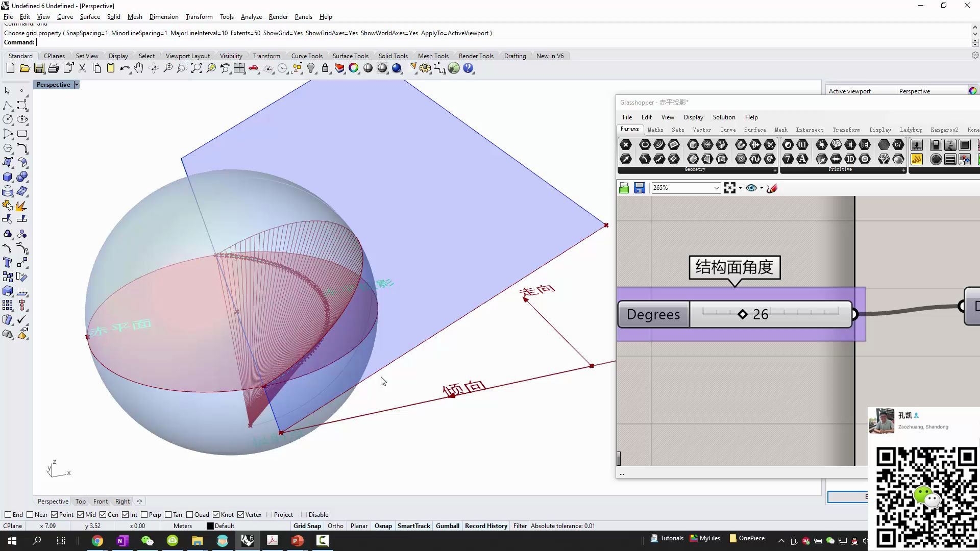Toggle Ortho mode in status bar
The height and width of the screenshot is (551, 980).
coord(335,526)
